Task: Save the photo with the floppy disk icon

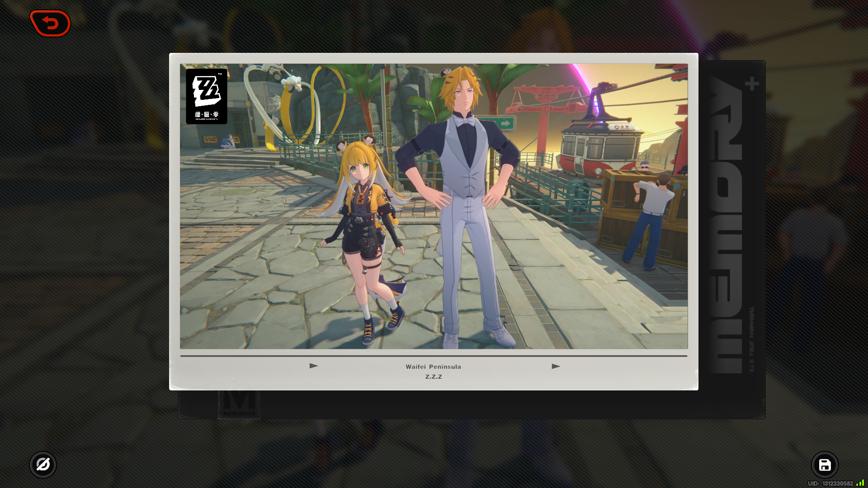Action: pos(825,465)
